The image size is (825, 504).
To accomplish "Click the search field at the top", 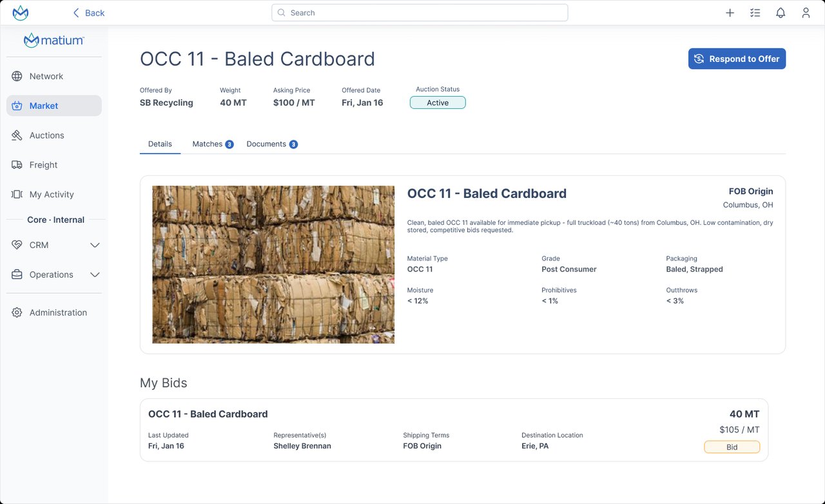I will pos(420,12).
